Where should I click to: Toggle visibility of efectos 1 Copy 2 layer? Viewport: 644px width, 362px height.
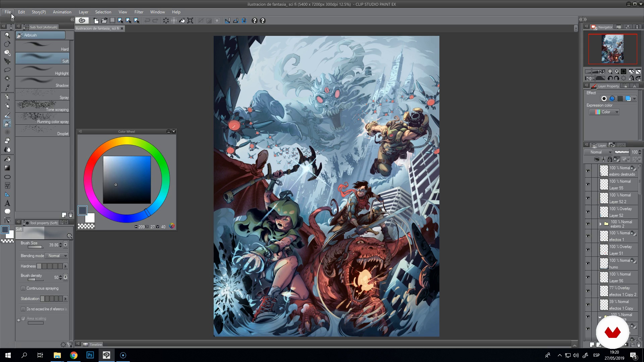point(588,291)
